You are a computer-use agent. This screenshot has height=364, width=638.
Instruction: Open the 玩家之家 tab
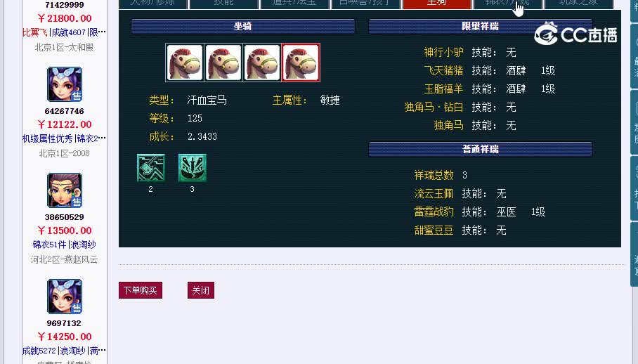coord(578,4)
